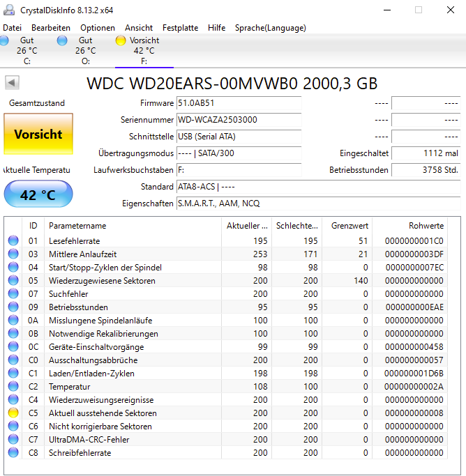This screenshot has width=466, height=476.
Task: Click status icon for Wiederzuweisungsereignisse
Action: pyautogui.click(x=13, y=399)
